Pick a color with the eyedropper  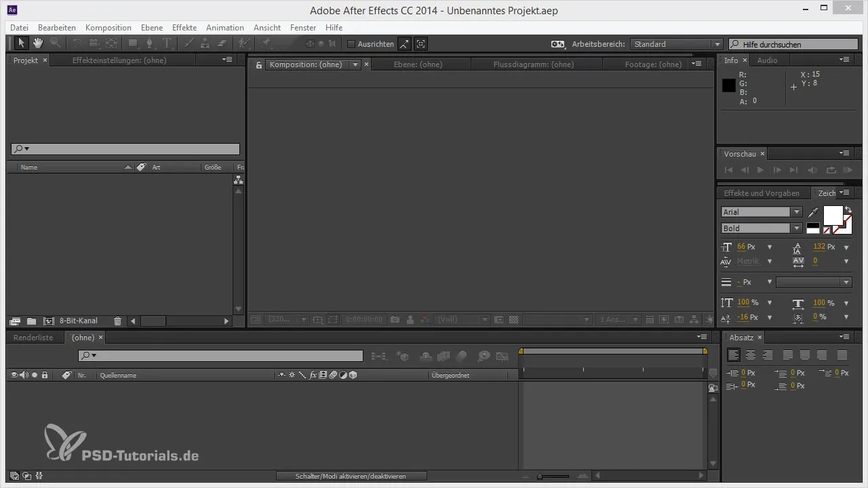(x=814, y=212)
